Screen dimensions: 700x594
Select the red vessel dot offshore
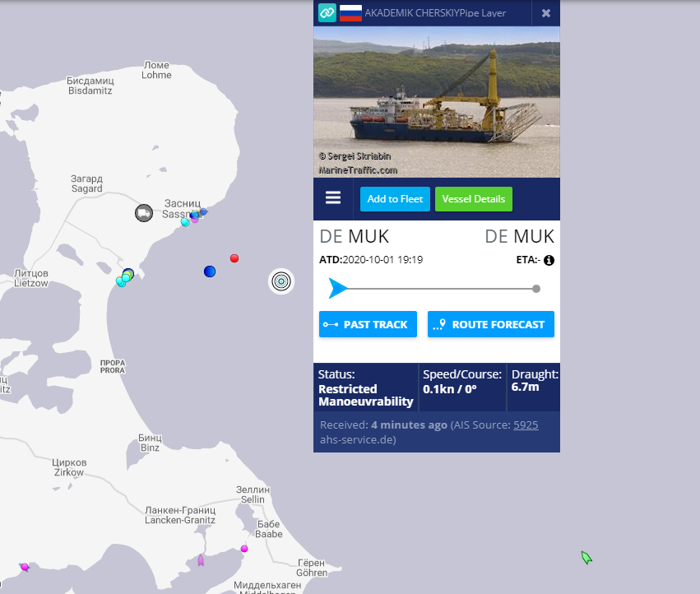coord(234,258)
